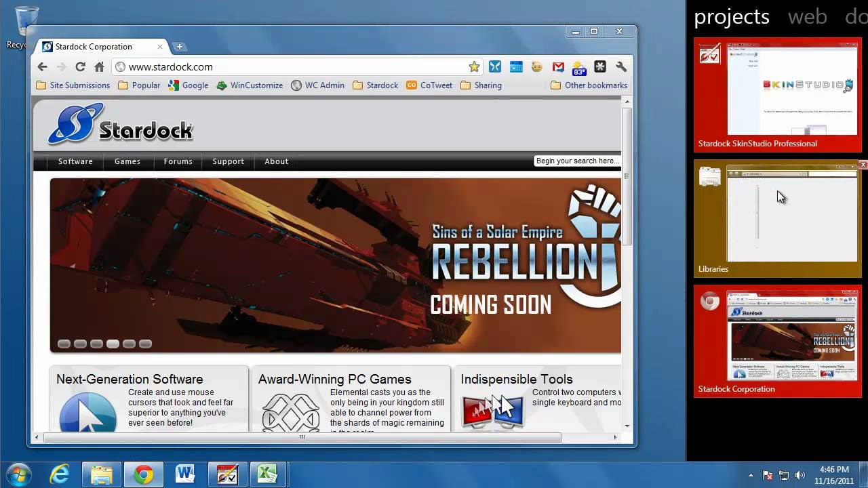Switch to Stardock Corporation thumbnail in sidebar
Viewport: 868px width, 488px height.
click(x=777, y=341)
